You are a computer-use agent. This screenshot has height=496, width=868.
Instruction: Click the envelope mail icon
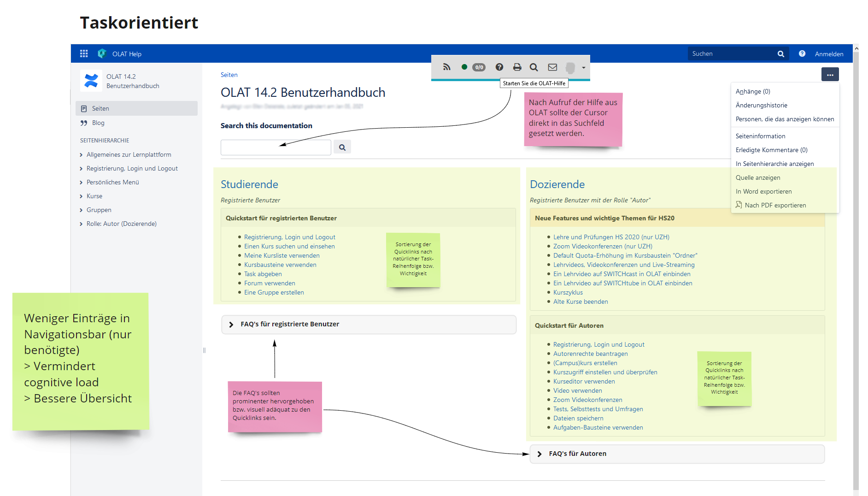pyautogui.click(x=552, y=67)
